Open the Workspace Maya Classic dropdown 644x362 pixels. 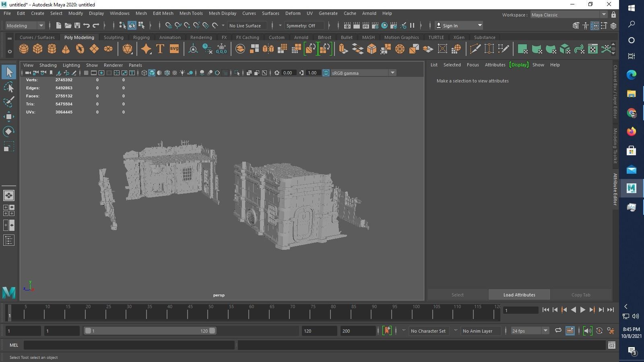[x=569, y=15]
